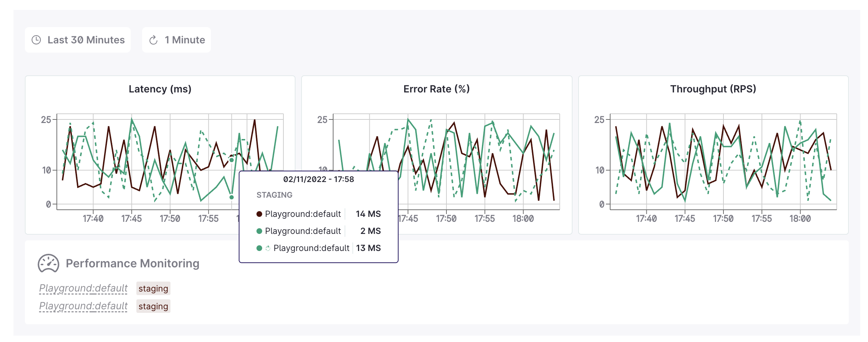The height and width of the screenshot is (342, 868).
Task: Click the 25 y-axis label on Error Rate chart
Action: coord(322,120)
